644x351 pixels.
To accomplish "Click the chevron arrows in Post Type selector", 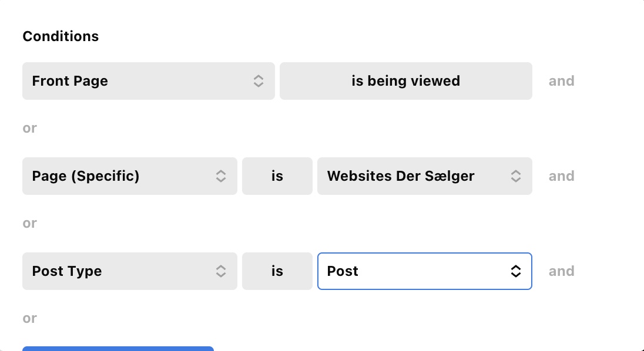I will tap(221, 271).
